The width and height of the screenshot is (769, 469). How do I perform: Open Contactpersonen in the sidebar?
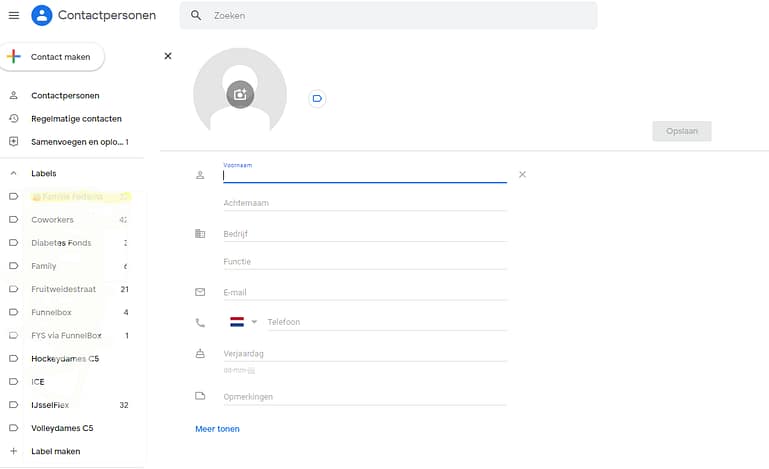tap(65, 96)
